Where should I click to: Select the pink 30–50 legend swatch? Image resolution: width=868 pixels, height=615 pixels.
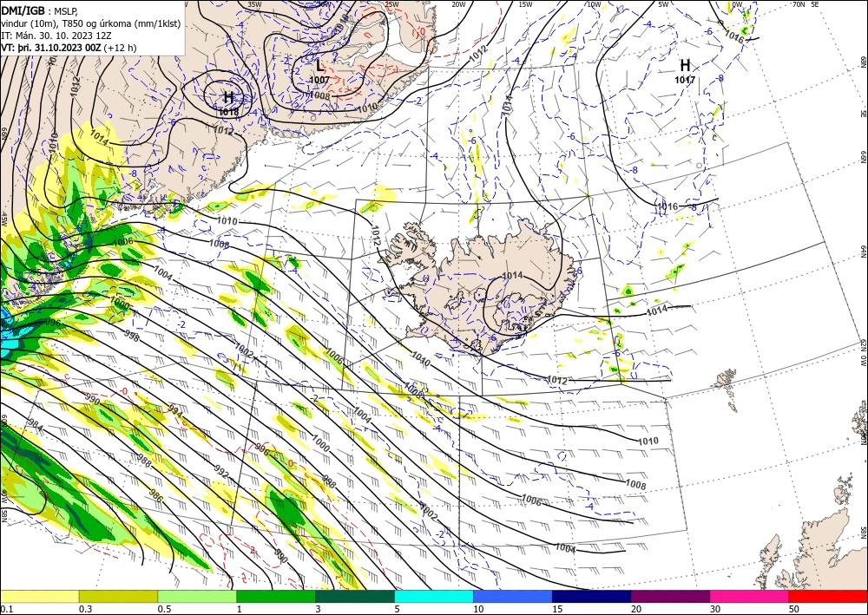tap(750, 596)
